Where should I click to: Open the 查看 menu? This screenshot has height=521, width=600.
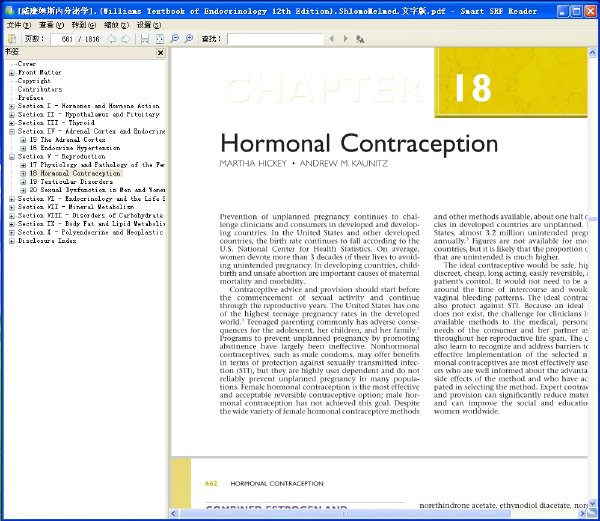pyautogui.click(x=51, y=25)
